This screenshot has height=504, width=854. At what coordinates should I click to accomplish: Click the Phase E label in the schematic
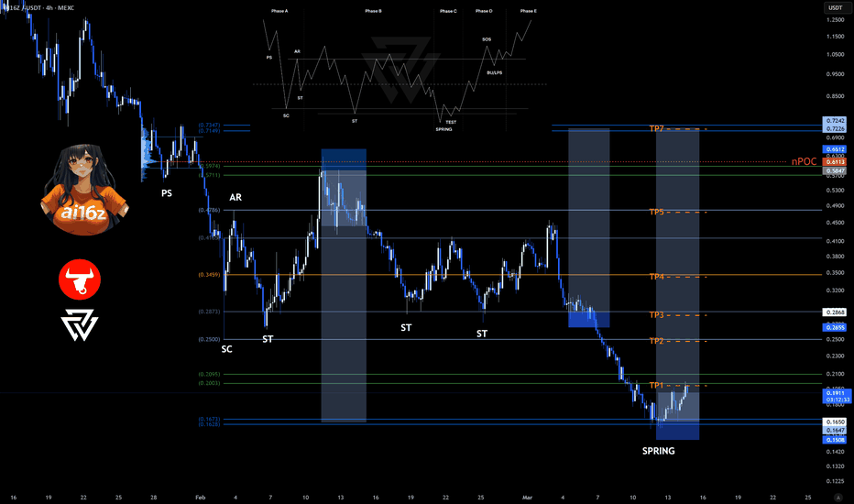pyautogui.click(x=529, y=11)
